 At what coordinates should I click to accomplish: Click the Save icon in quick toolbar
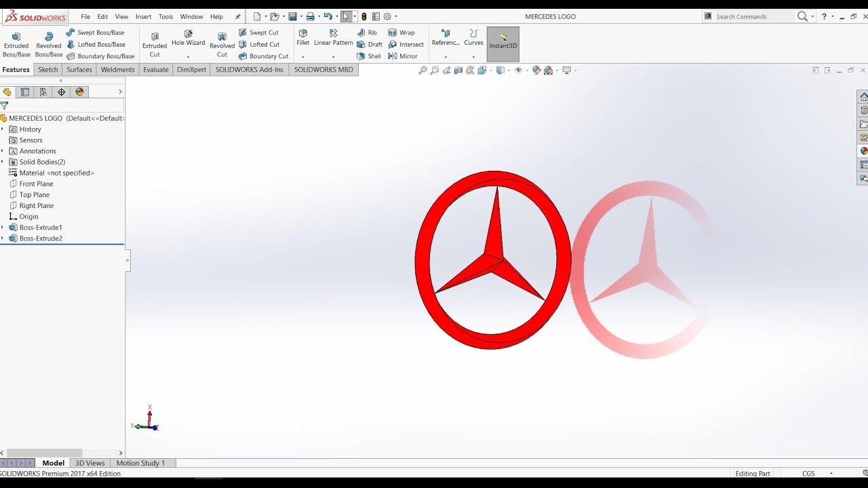[x=292, y=16]
